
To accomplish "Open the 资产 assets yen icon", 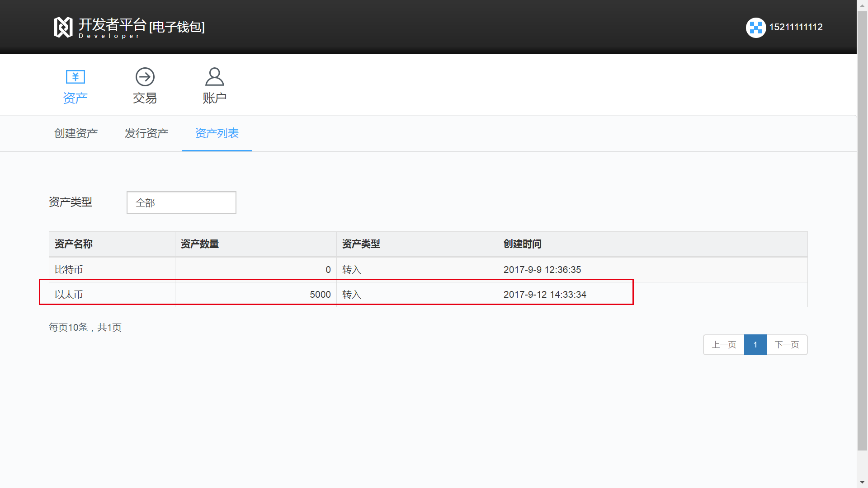I will [75, 77].
